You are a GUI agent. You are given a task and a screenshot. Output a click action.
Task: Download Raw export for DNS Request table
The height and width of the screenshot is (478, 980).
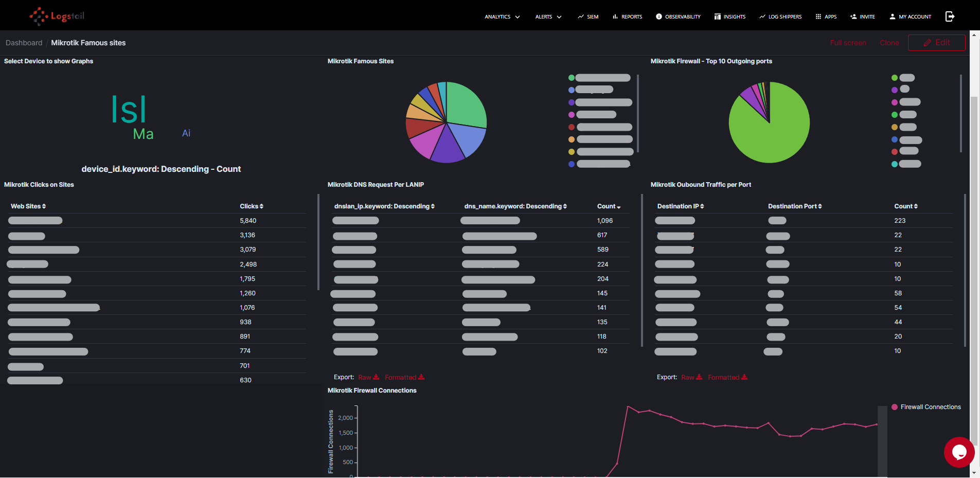click(x=369, y=377)
